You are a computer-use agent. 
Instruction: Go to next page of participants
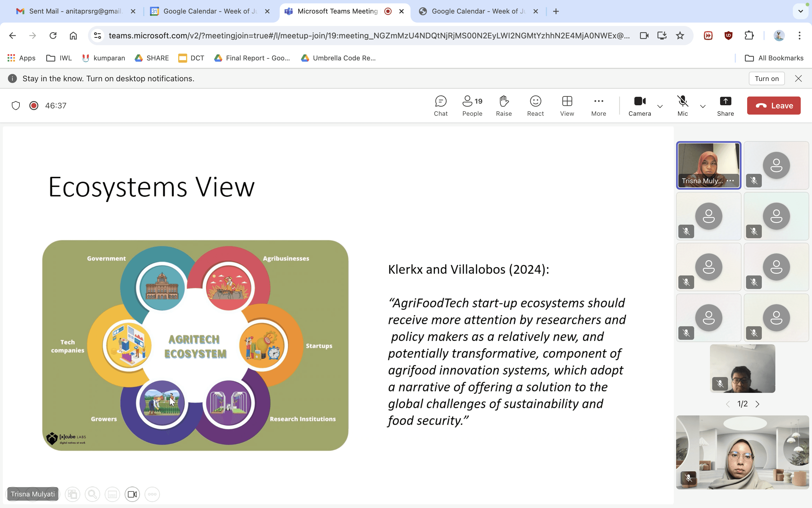(757, 404)
